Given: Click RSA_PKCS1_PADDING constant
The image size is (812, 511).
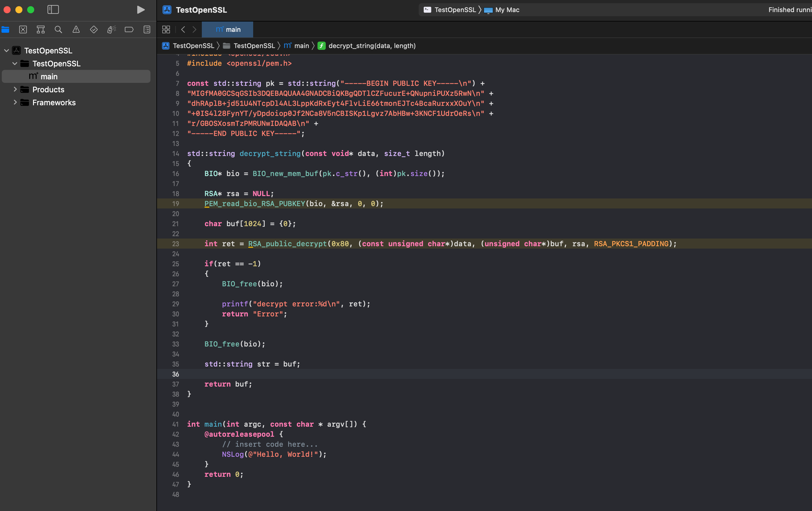Looking at the screenshot, I should 631,244.
